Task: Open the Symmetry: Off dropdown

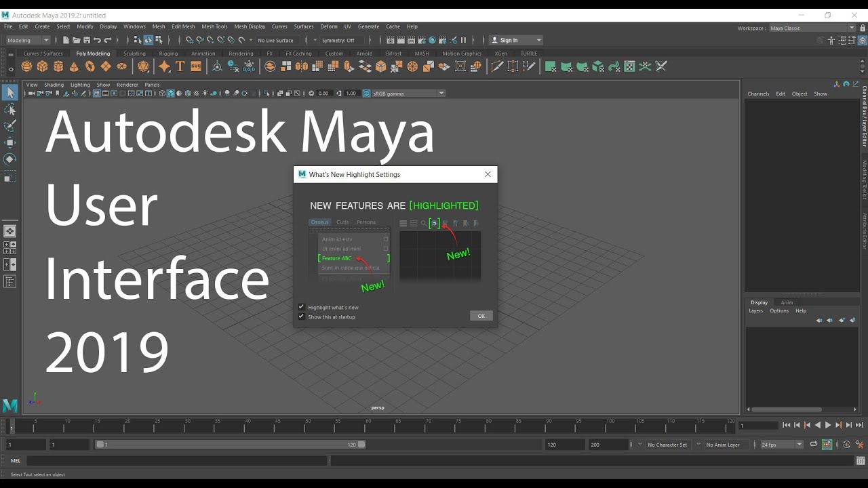Action: [x=341, y=40]
